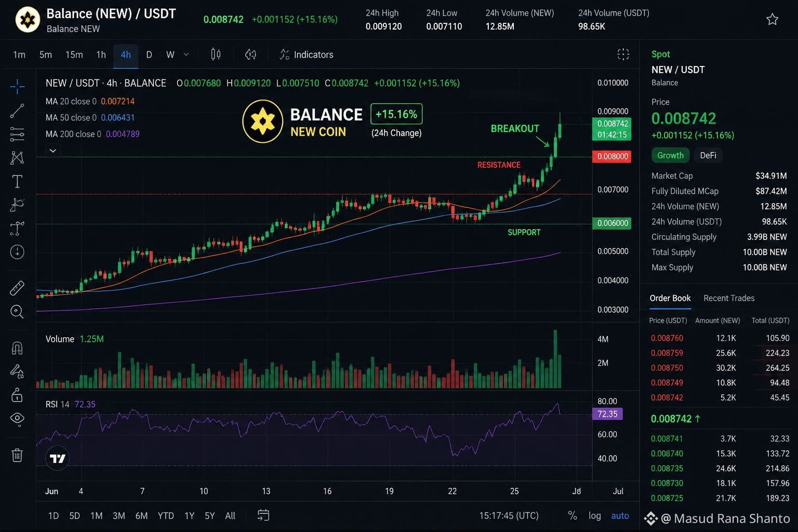Set chart range to 1M
This screenshot has height=532, width=798.
point(97,515)
